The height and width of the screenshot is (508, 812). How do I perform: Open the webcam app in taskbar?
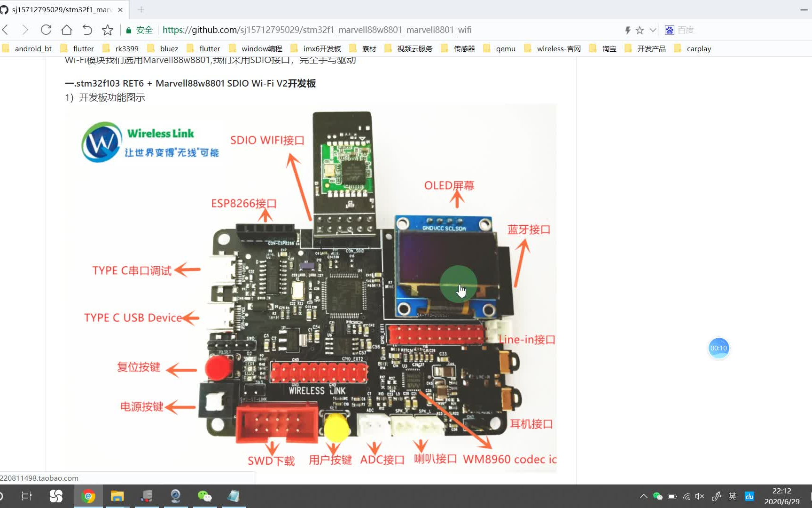click(x=175, y=496)
